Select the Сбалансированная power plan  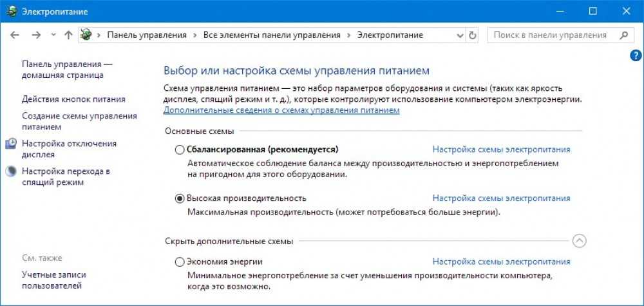pyautogui.click(x=180, y=149)
